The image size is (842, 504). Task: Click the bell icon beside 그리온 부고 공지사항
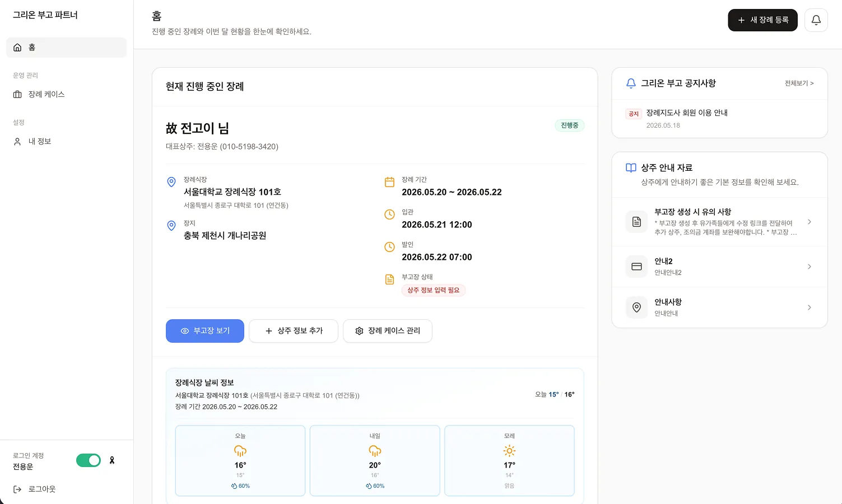[x=631, y=83]
